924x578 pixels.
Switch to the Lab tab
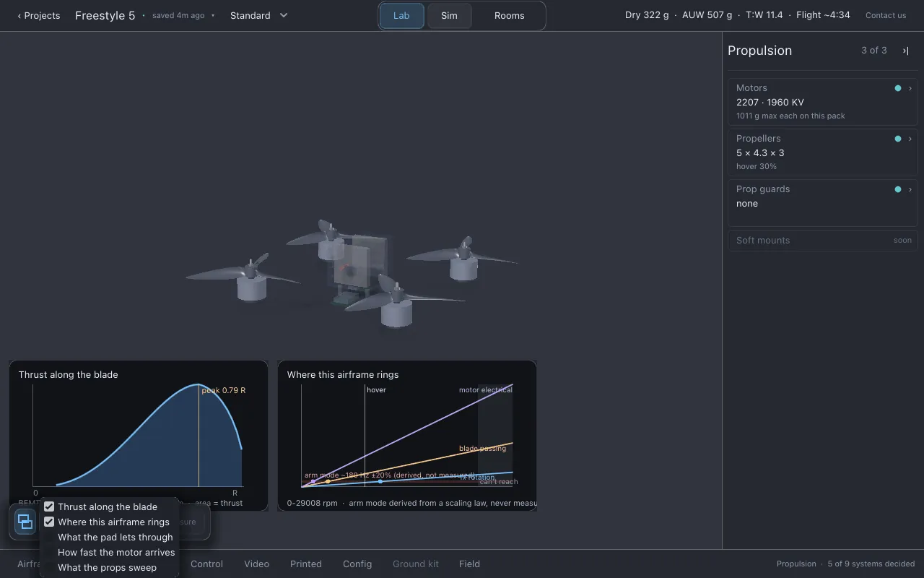(401, 15)
